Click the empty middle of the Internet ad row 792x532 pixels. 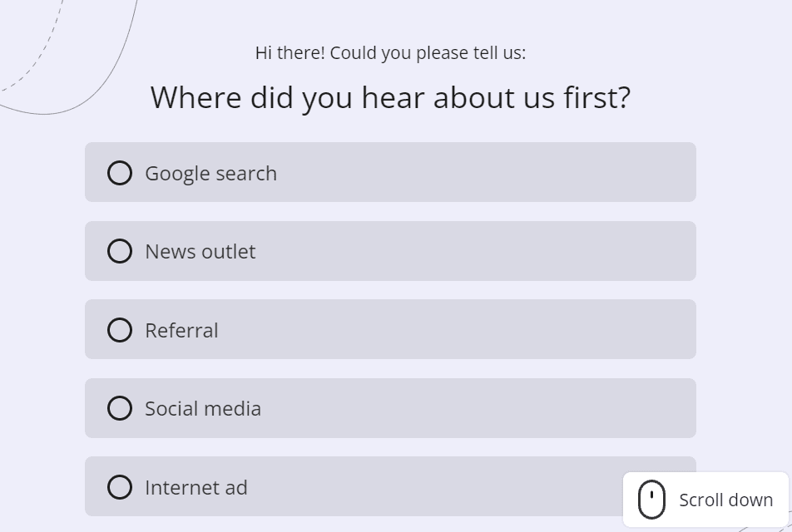point(434,486)
